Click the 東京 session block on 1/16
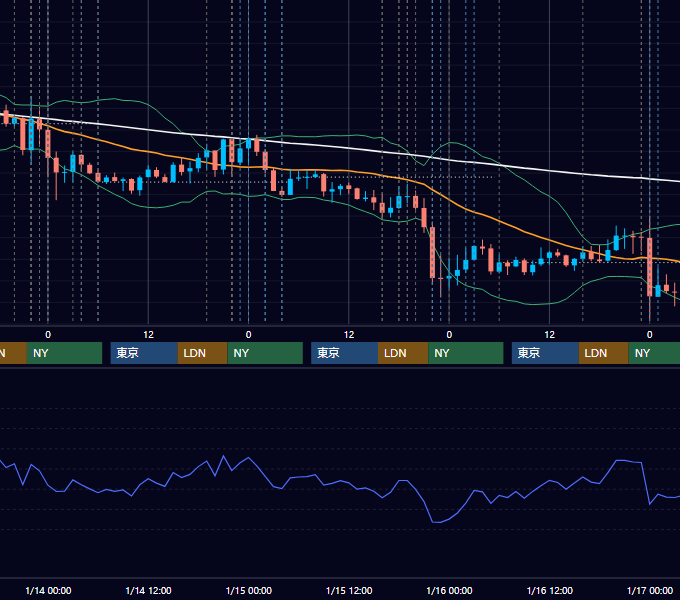 545,353
